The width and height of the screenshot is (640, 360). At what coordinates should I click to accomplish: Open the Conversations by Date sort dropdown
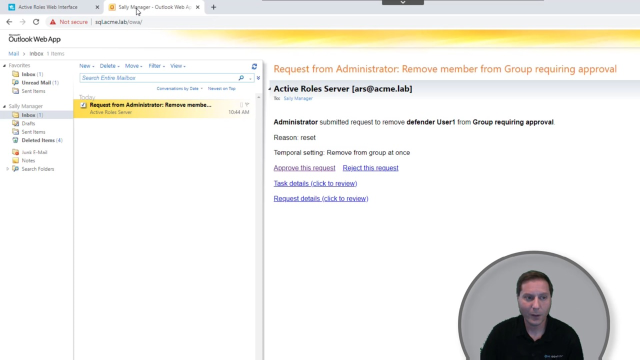(180, 88)
